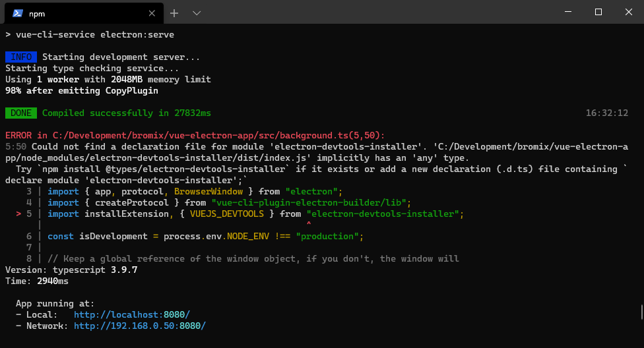
Task: Click the PowerShell icon in npm tab
Action: tap(18, 13)
